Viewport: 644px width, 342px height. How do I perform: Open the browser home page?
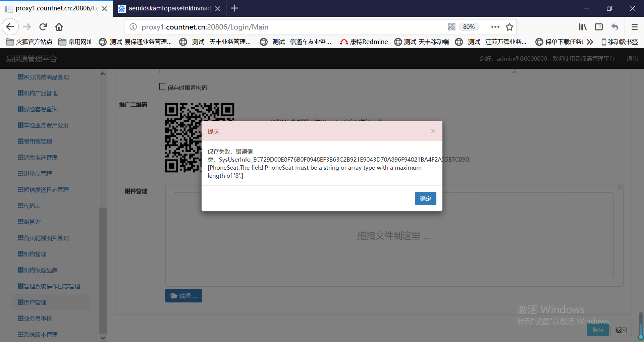tap(59, 27)
